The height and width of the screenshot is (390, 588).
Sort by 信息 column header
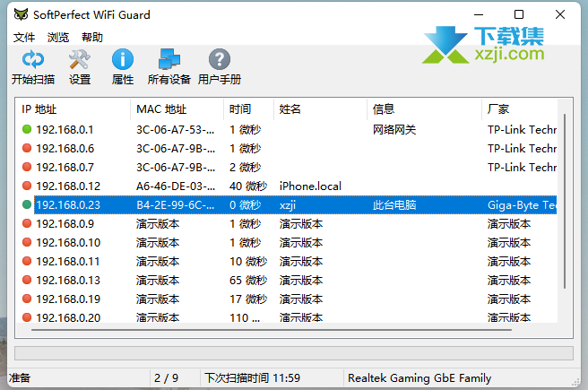point(424,109)
